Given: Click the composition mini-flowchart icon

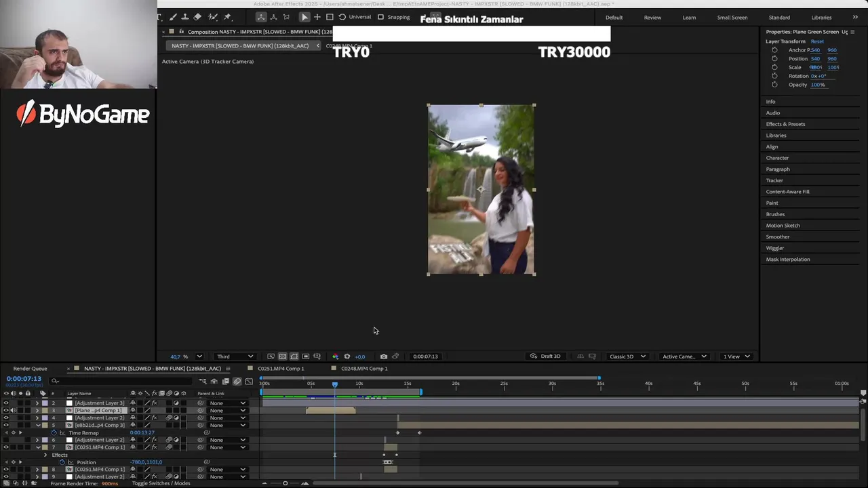Looking at the screenshot, I should coord(202,381).
